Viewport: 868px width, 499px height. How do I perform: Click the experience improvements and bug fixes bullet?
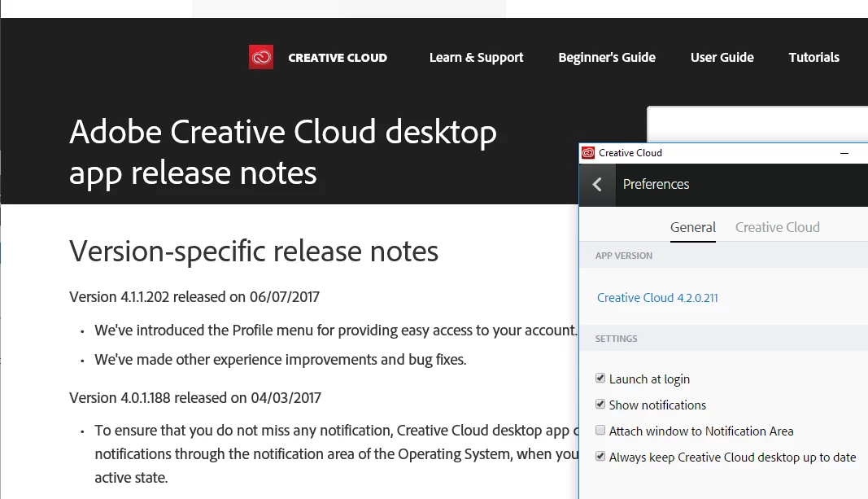click(281, 360)
